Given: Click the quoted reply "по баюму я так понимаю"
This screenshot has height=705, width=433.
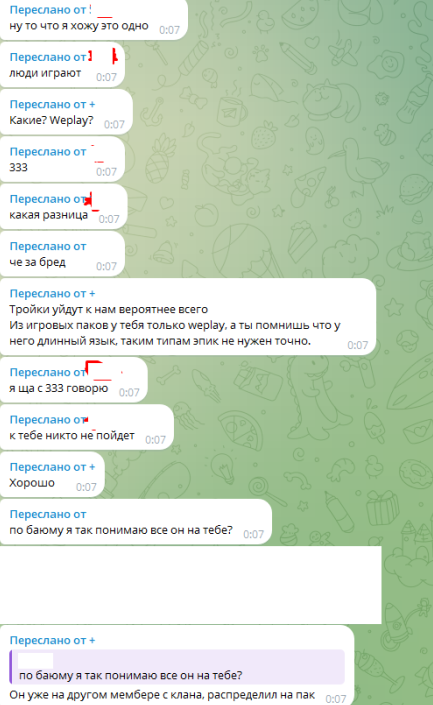Looking at the screenshot, I should (x=177, y=666).
